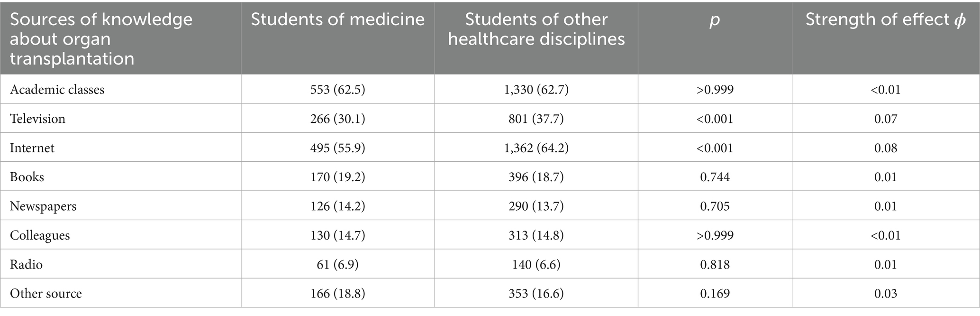Viewport: 980px width, 316px height.
Task: Click the cell with value 1,362 (64.2)
Action: 536,148
